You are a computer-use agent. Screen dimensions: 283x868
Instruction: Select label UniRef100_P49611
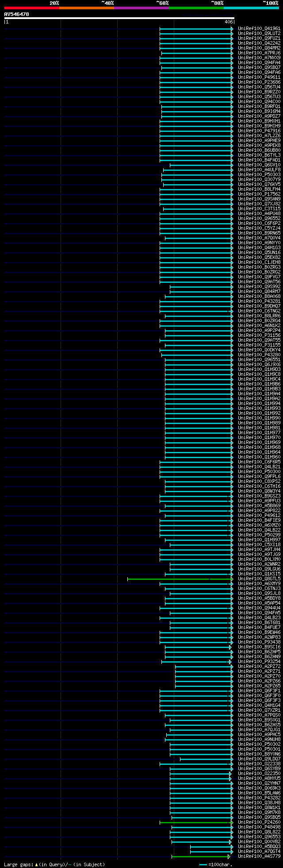(259, 77)
